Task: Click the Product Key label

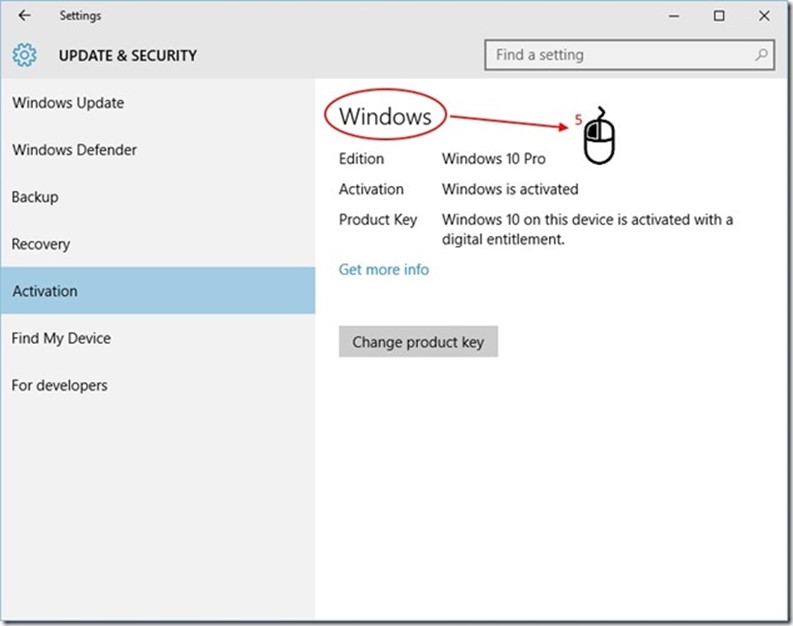Action: (x=378, y=219)
